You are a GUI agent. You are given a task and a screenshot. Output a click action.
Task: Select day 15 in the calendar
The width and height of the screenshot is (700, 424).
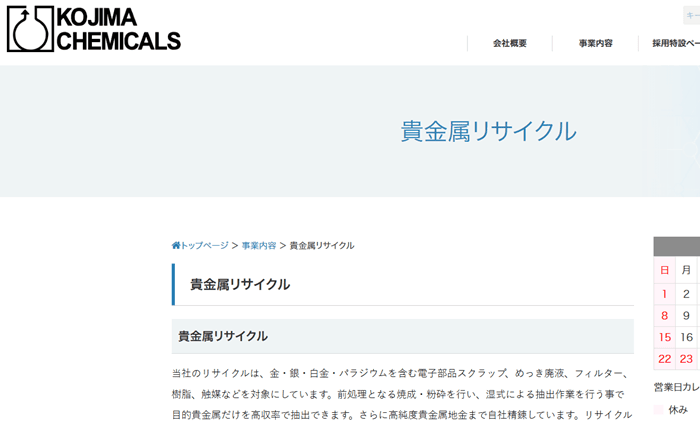tap(665, 337)
